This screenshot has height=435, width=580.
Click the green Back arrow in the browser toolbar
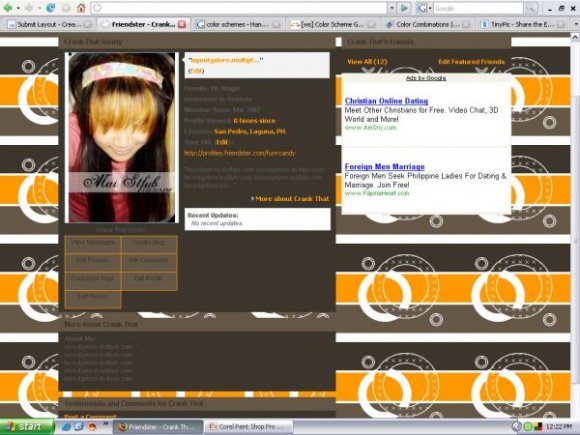click(7, 8)
